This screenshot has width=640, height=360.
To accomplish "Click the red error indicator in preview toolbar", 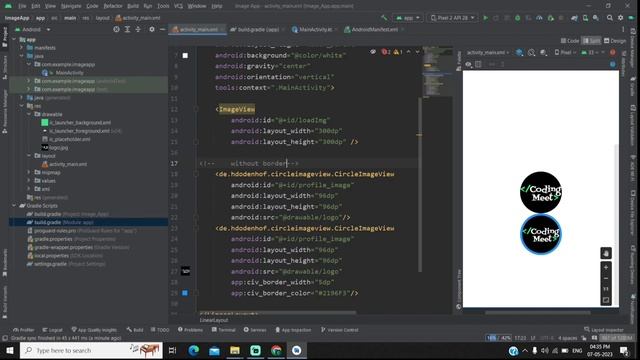I will click(x=613, y=53).
